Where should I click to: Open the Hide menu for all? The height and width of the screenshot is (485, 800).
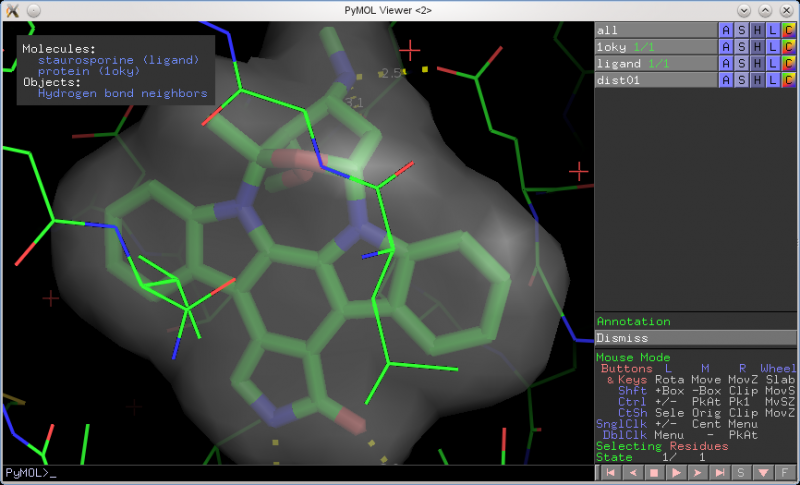[757, 30]
